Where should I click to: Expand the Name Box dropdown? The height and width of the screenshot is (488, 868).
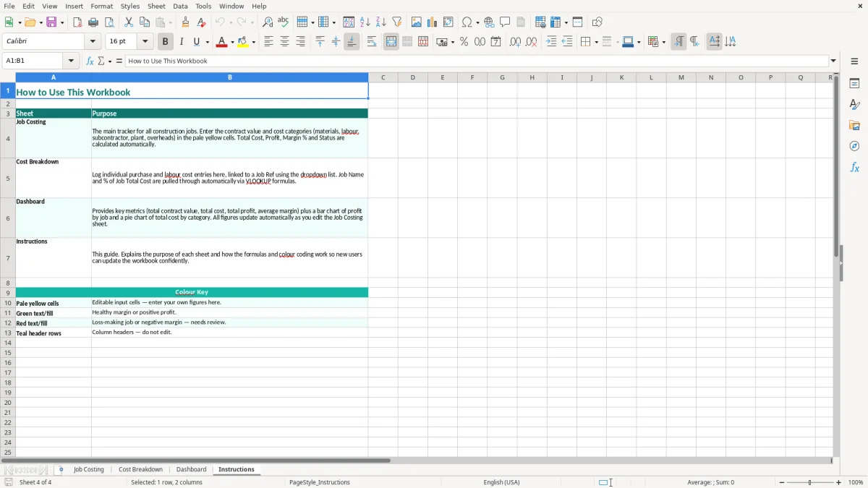point(71,61)
